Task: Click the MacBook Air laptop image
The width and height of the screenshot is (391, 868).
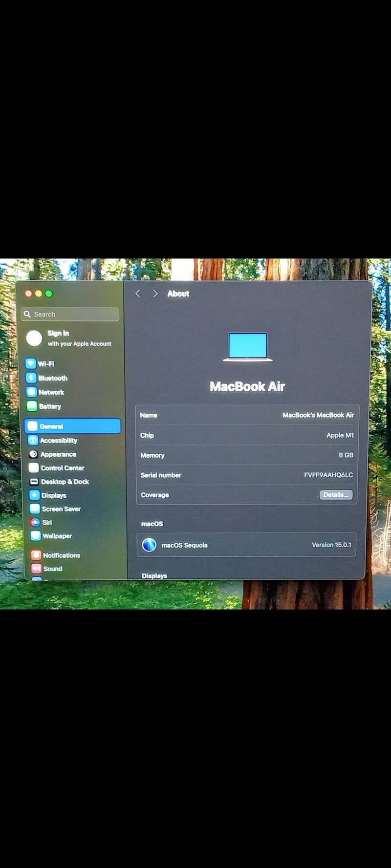Action: tap(248, 347)
